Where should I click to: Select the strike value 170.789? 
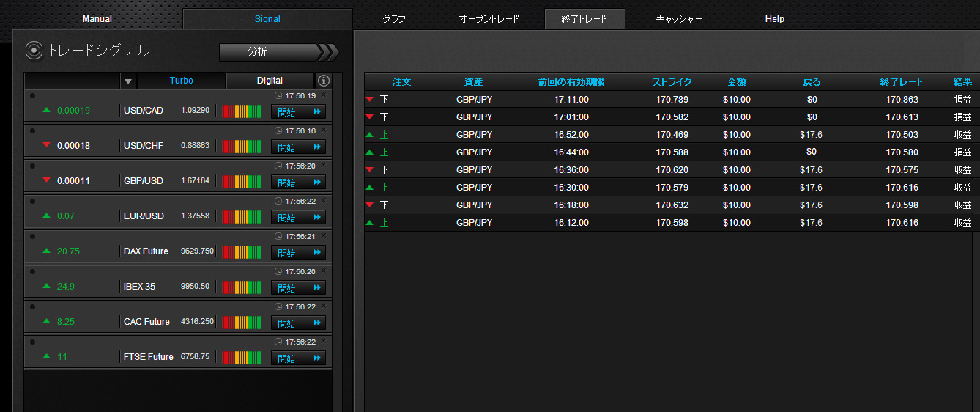point(672,100)
